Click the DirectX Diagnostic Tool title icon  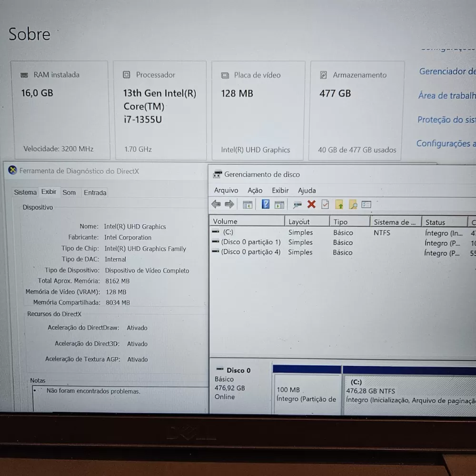point(12,170)
